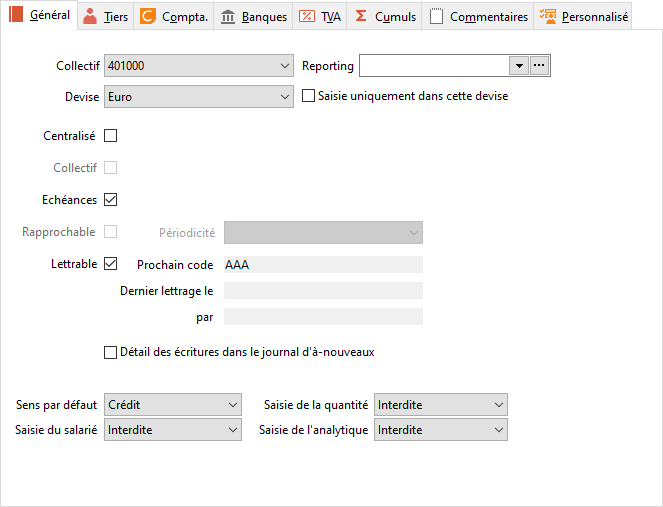Open the Collectif 401000 dropdown

tap(199, 66)
